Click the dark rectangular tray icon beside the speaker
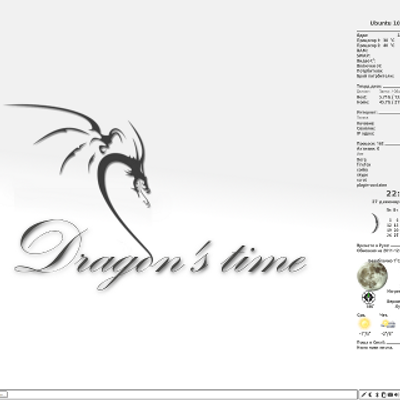The height and width of the screenshot is (400, 400). [390, 395]
